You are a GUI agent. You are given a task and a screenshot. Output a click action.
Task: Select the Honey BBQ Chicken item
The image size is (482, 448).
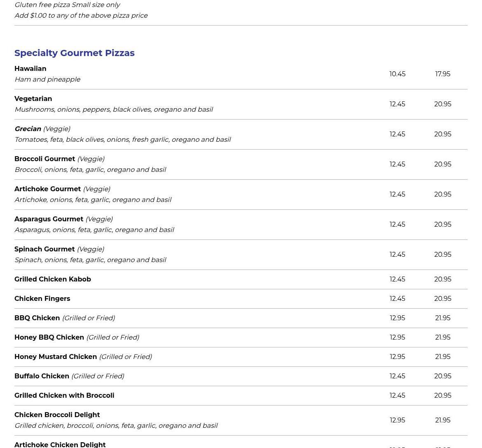(x=49, y=337)
